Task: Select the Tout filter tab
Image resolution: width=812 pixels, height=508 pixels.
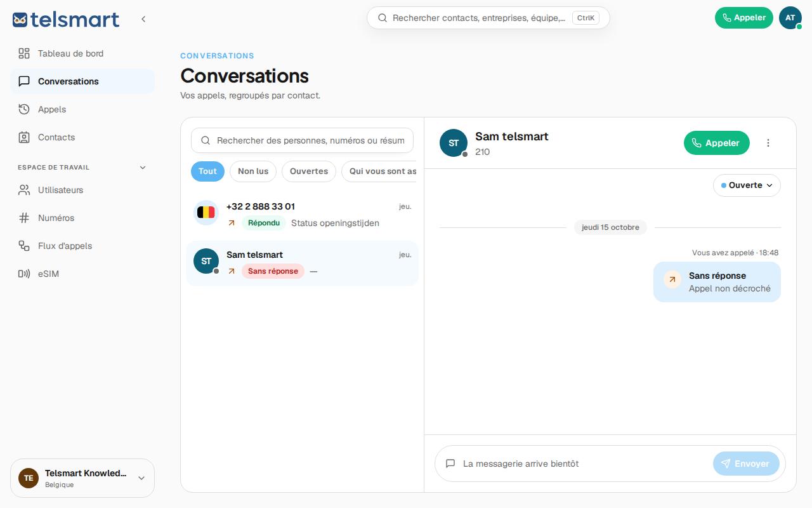Action: [207, 171]
